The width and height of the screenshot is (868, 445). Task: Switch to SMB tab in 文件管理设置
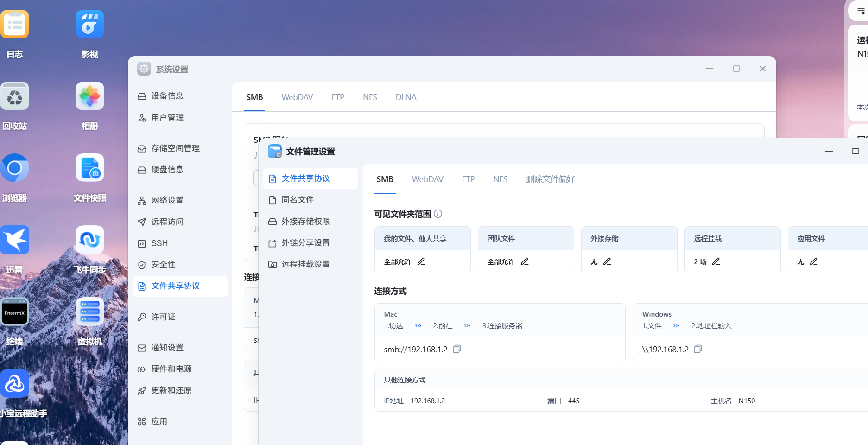click(x=385, y=179)
